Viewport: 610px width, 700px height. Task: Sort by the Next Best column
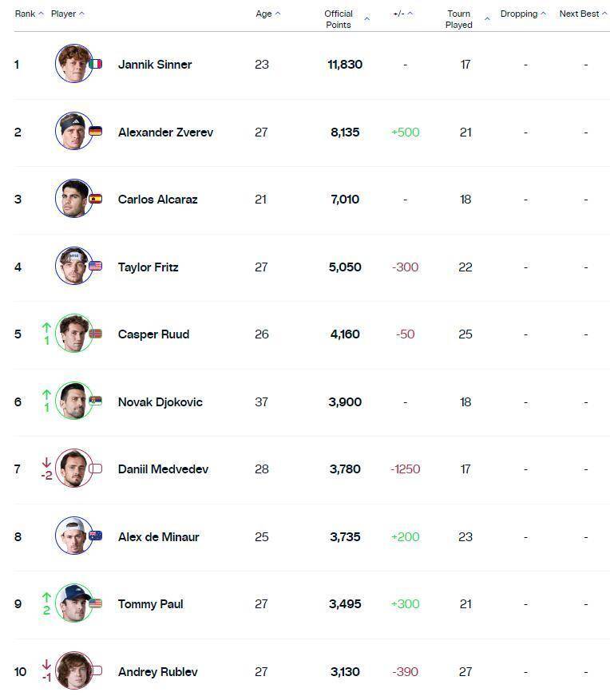pos(583,14)
